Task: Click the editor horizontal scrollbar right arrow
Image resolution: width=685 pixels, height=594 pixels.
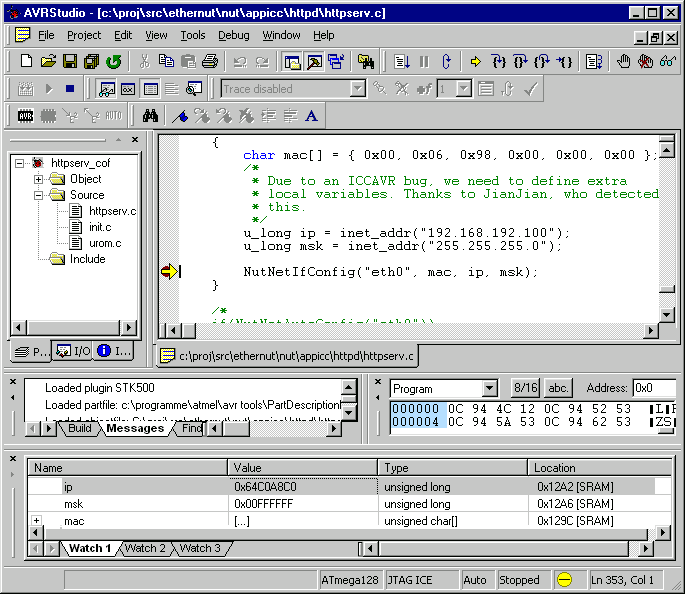Action: [x=651, y=331]
